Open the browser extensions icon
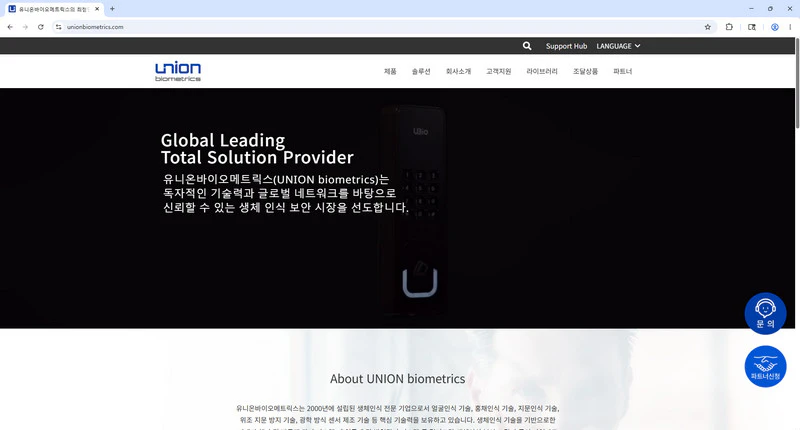This screenshot has height=430, width=800. coord(729,27)
